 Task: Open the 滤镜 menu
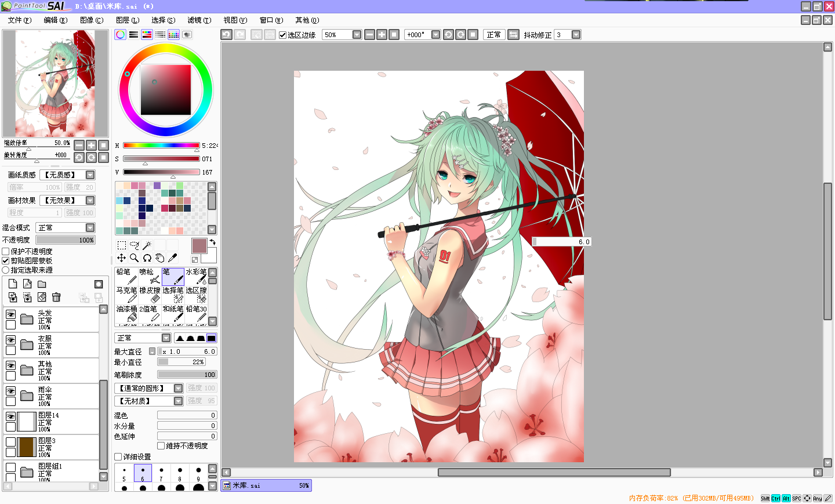point(199,20)
